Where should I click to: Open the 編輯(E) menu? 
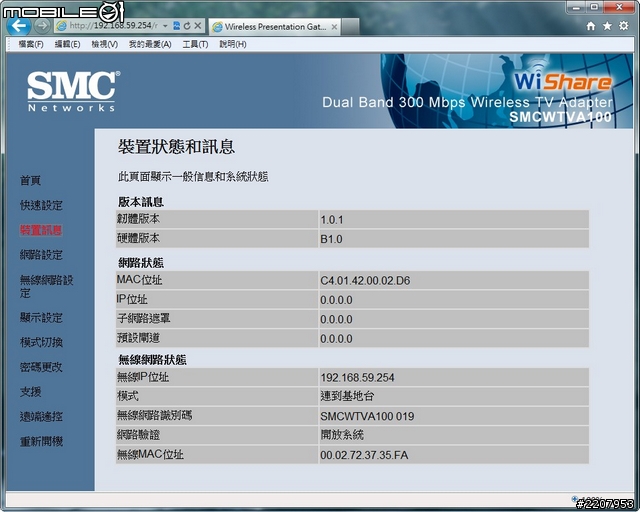(67, 44)
